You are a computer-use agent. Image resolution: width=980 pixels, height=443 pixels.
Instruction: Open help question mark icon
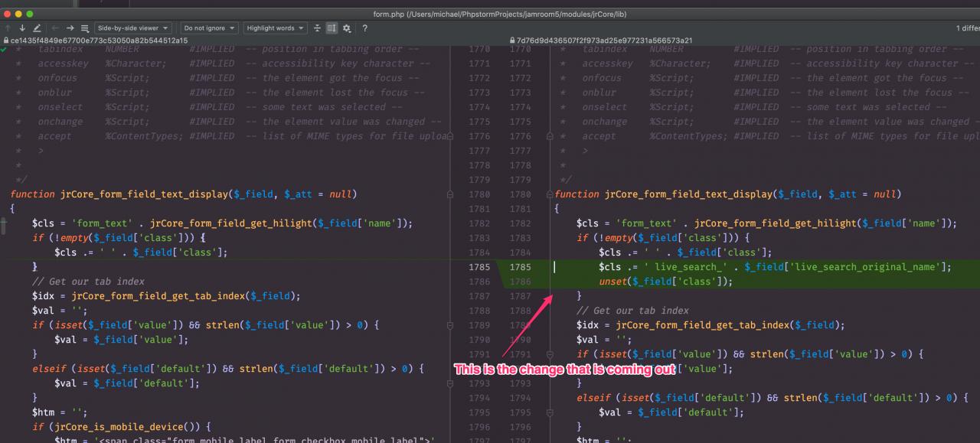click(364, 28)
